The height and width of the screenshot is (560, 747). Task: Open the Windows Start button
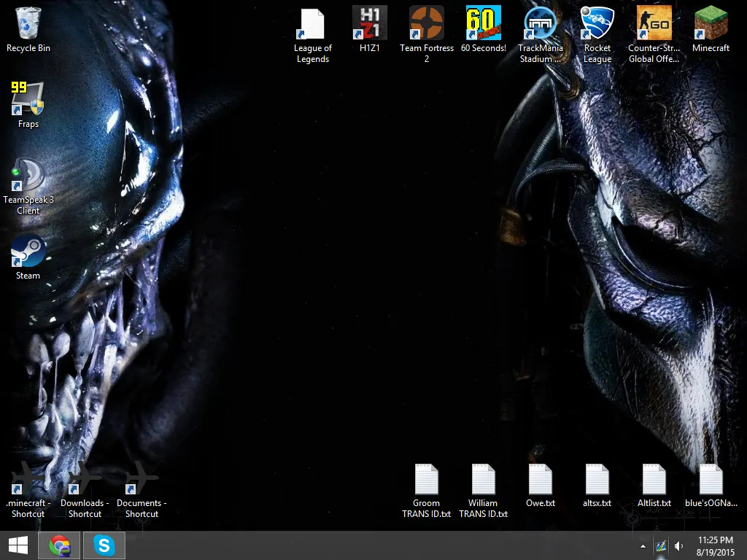18,545
